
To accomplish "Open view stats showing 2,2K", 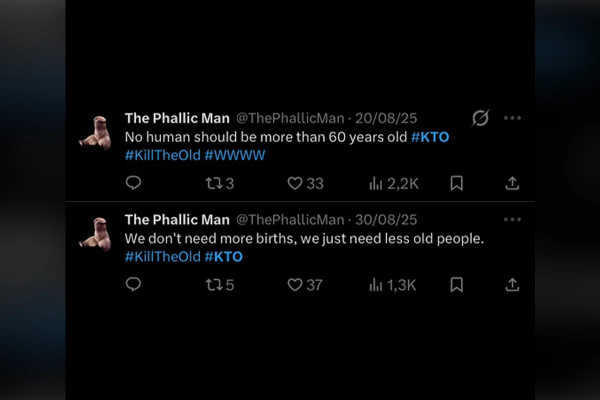I will 393,183.
